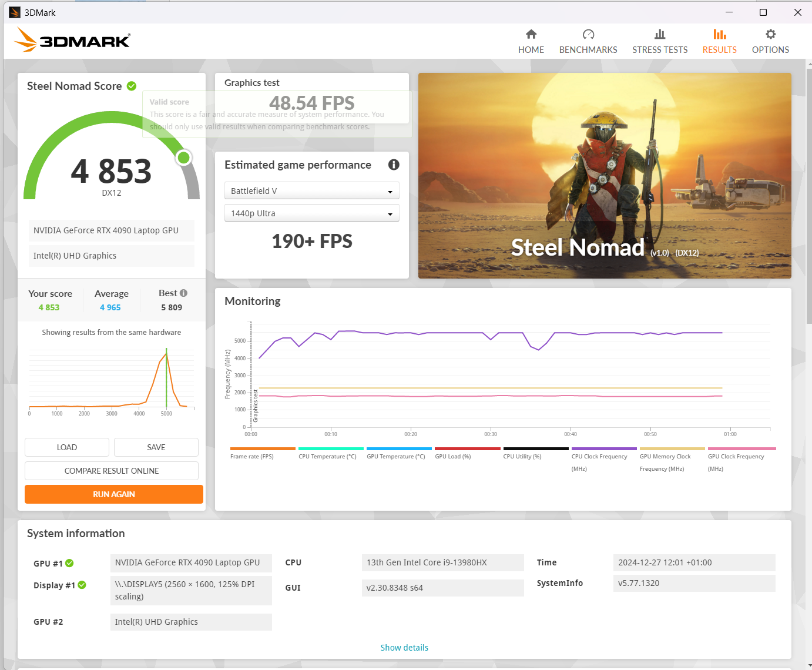Click the SAVE button
812x670 pixels.
pyautogui.click(x=156, y=447)
